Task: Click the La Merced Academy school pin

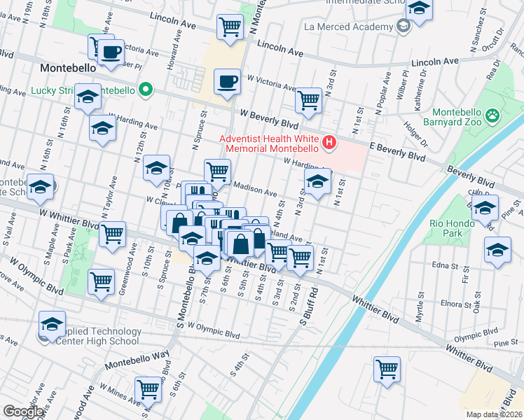Action: (404, 26)
